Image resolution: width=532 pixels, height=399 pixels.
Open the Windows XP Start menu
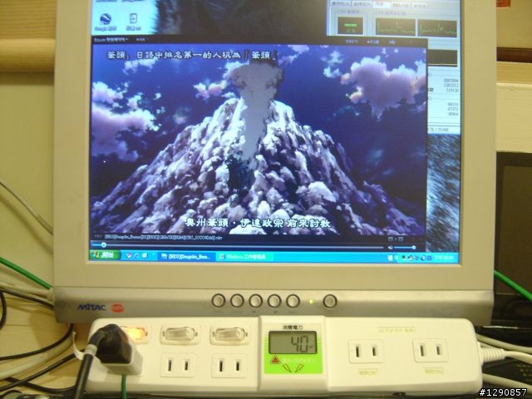(x=105, y=254)
